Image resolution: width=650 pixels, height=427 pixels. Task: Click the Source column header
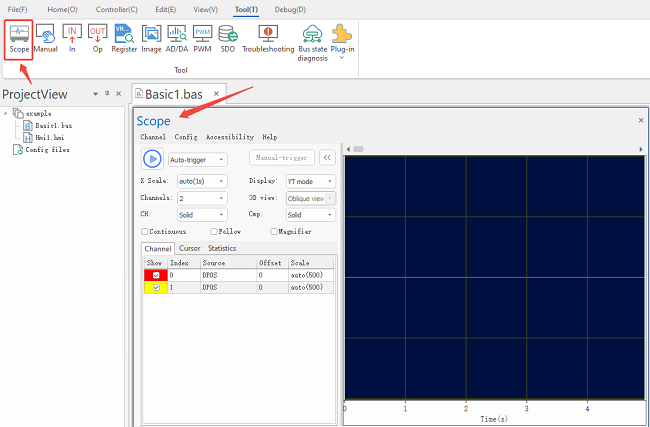click(x=228, y=263)
